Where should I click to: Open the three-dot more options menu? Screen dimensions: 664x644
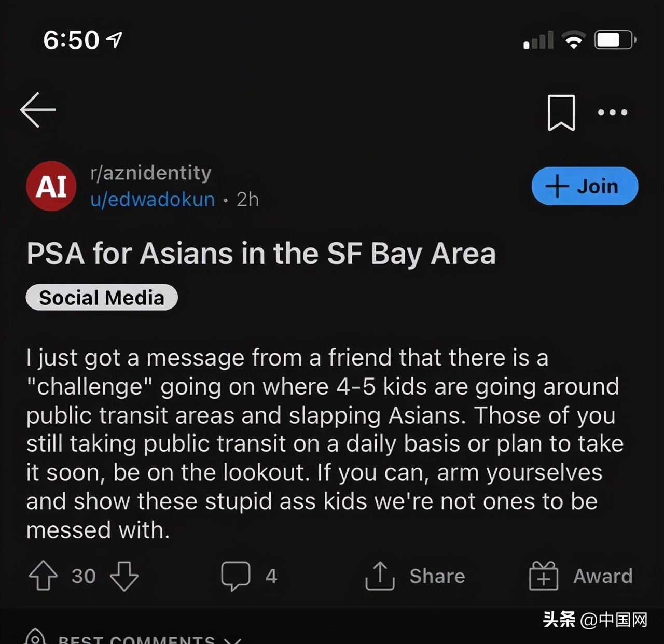[x=612, y=112]
